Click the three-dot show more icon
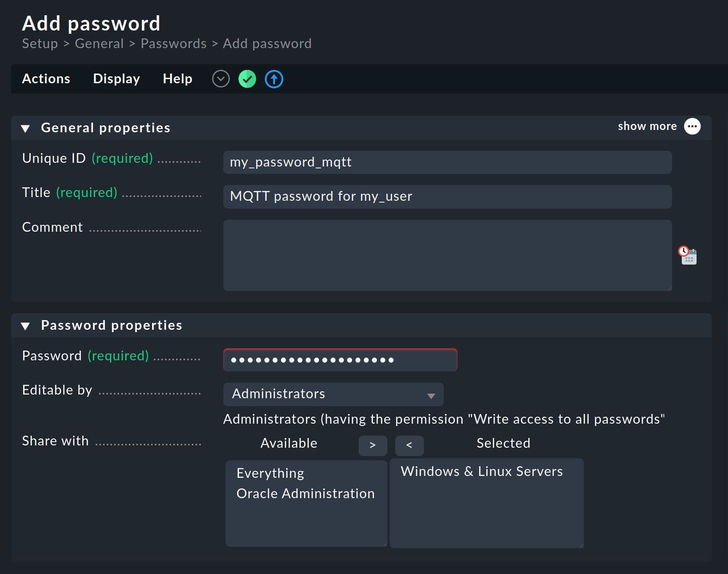The height and width of the screenshot is (574, 728). tap(692, 126)
